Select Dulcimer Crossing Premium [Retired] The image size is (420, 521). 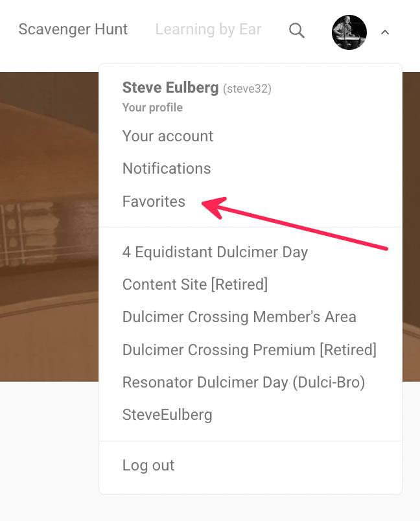click(x=250, y=350)
